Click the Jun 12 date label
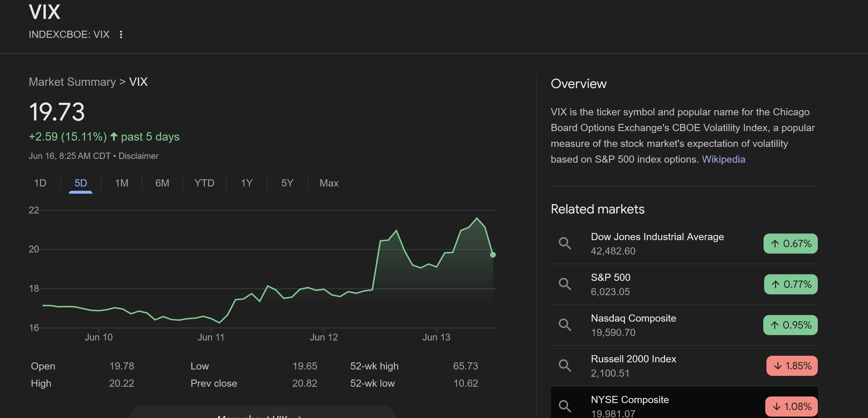Viewport: 868px width, 418px height. tap(323, 337)
